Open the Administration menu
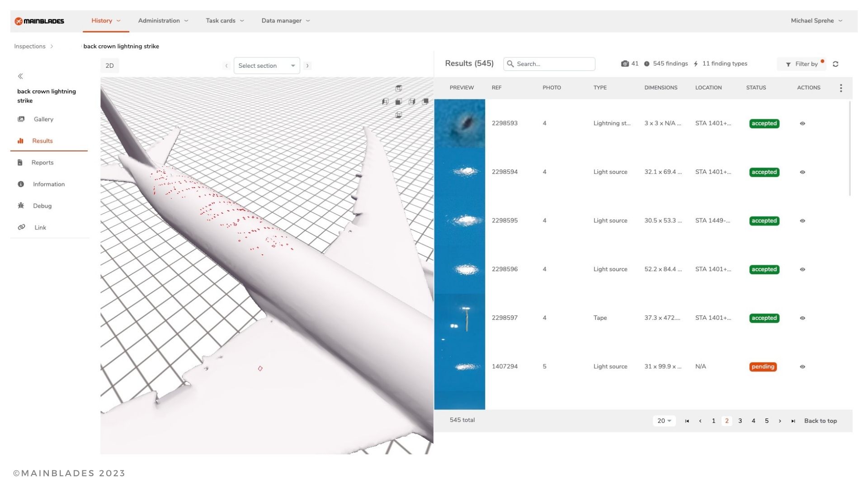The width and height of the screenshot is (868, 488). 163,21
